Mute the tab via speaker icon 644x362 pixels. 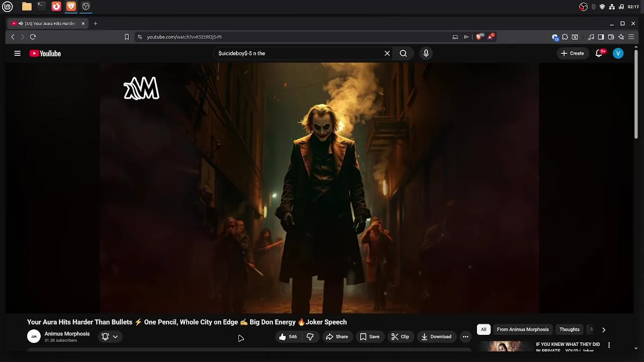click(21, 23)
